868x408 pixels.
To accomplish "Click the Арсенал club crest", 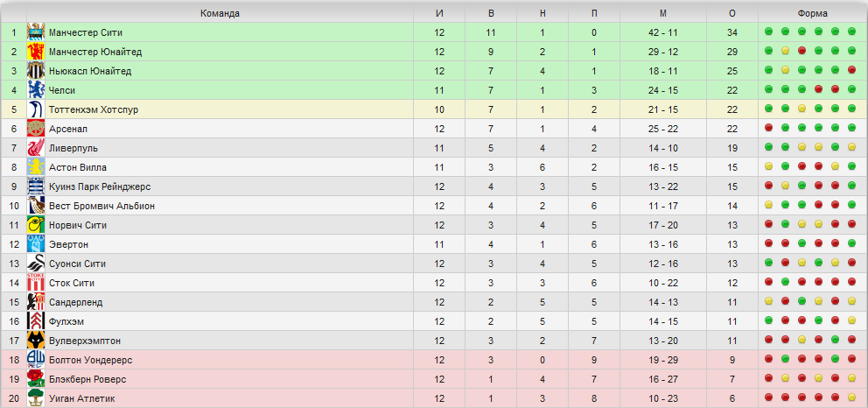I will tap(36, 129).
